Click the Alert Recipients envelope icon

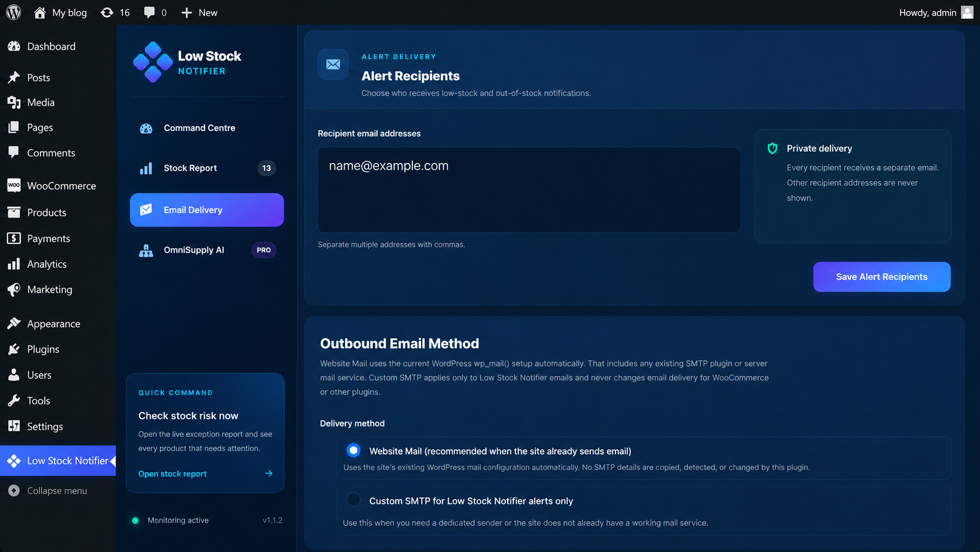(x=333, y=65)
